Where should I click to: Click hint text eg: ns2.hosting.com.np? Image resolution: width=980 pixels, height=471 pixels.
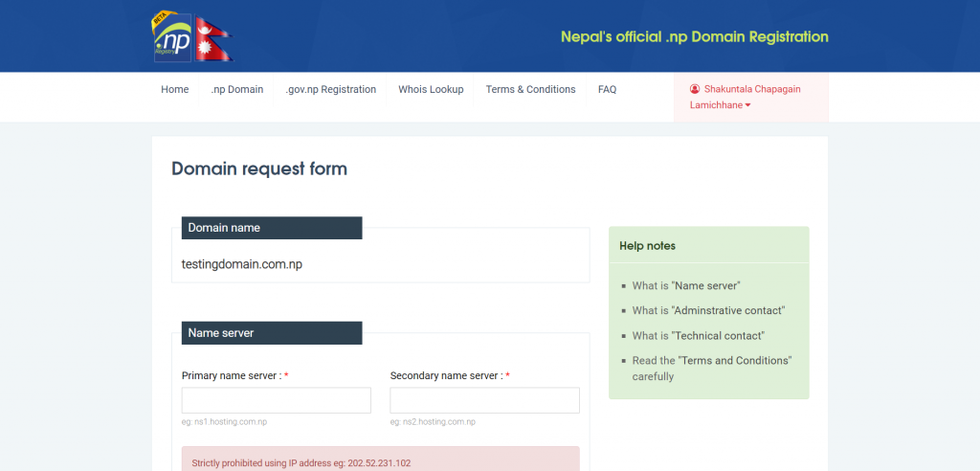[x=433, y=422]
